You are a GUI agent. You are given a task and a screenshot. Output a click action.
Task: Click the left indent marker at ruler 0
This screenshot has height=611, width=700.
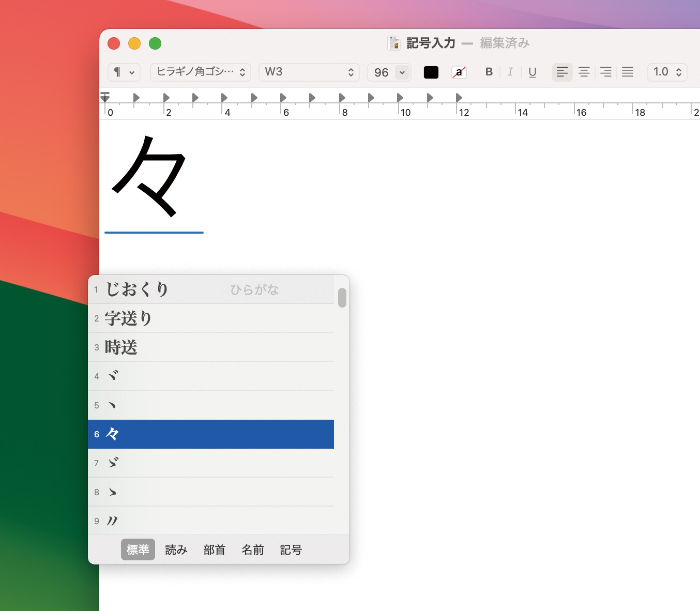105,97
